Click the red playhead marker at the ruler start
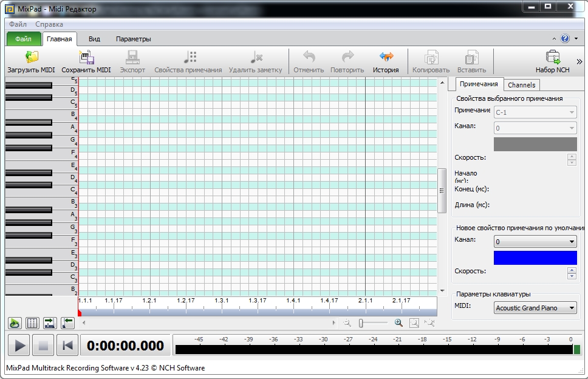588x379 pixels. [x=80, y=313]
